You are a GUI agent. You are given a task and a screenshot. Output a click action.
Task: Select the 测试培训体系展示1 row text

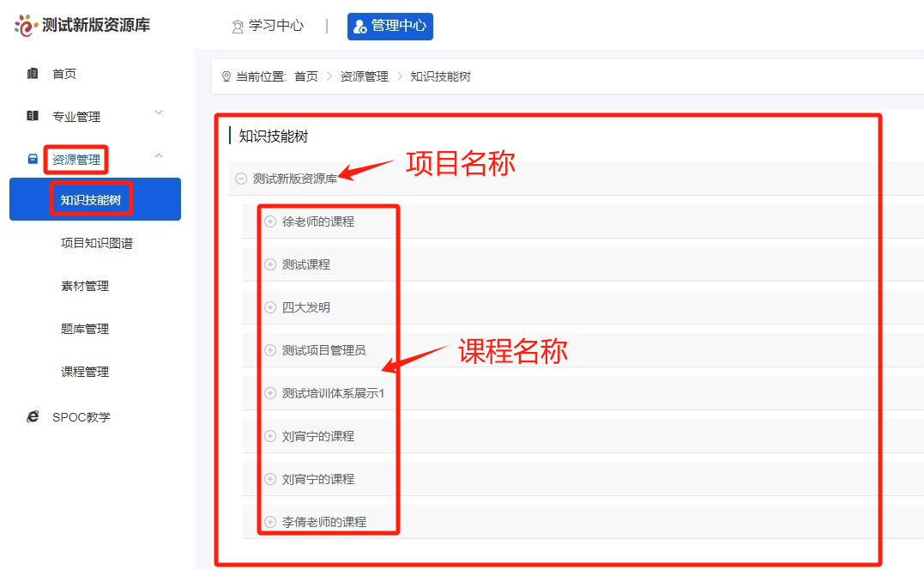click(x=333, y=393)
